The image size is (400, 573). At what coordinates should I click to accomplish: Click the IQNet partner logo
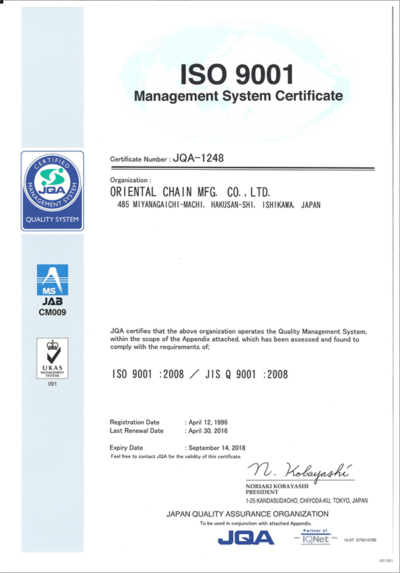(315, 537)
